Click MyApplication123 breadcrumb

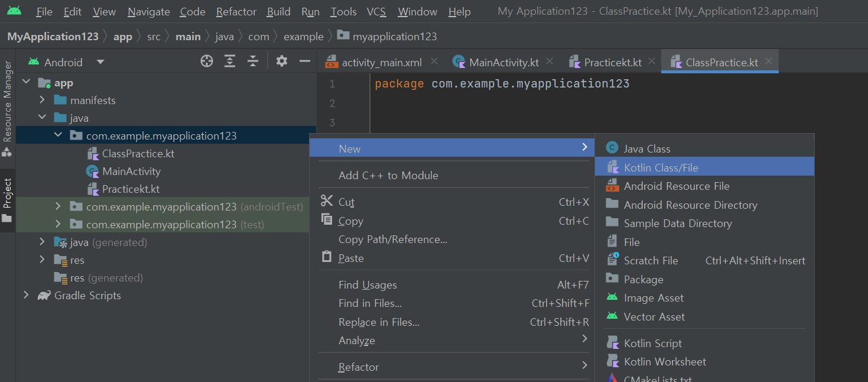(53, 37)
